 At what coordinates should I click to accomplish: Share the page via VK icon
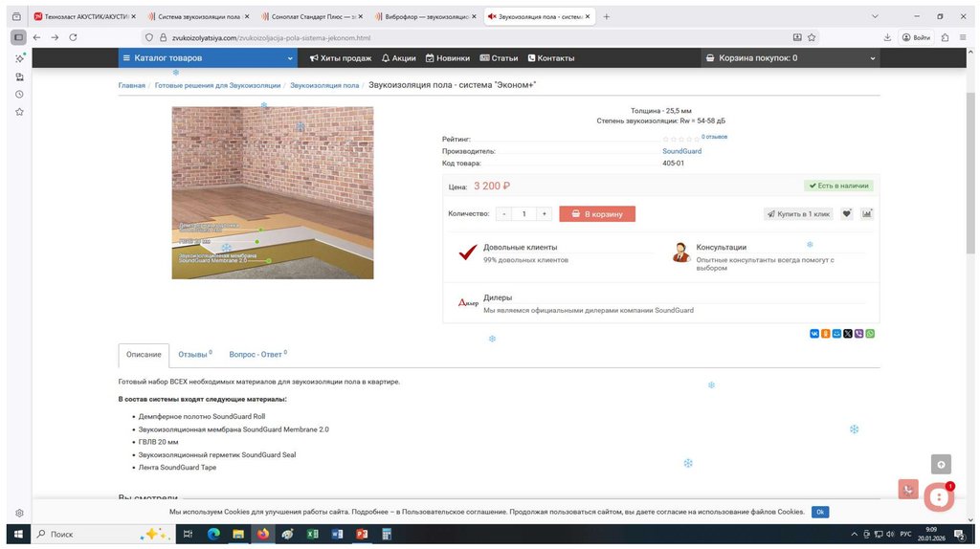tap(814, 333)
